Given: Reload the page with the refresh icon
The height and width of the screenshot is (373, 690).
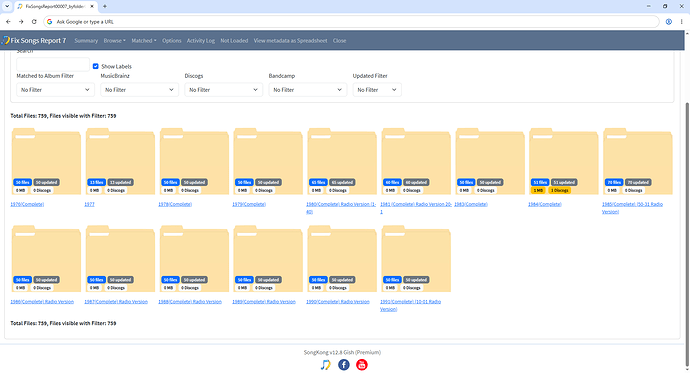Looking at the screenshot, I should tap(34, 22).
